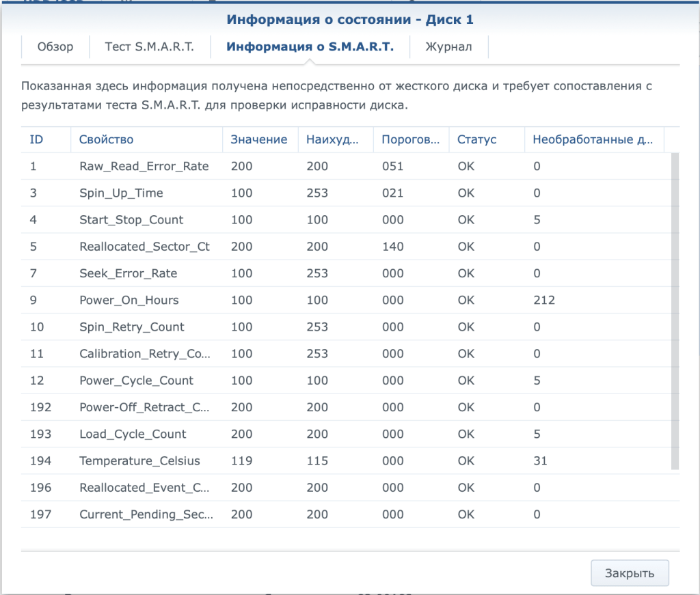Open the Тест S.M.A.R.T. tab
700x595 pixels.
(150, 47)
